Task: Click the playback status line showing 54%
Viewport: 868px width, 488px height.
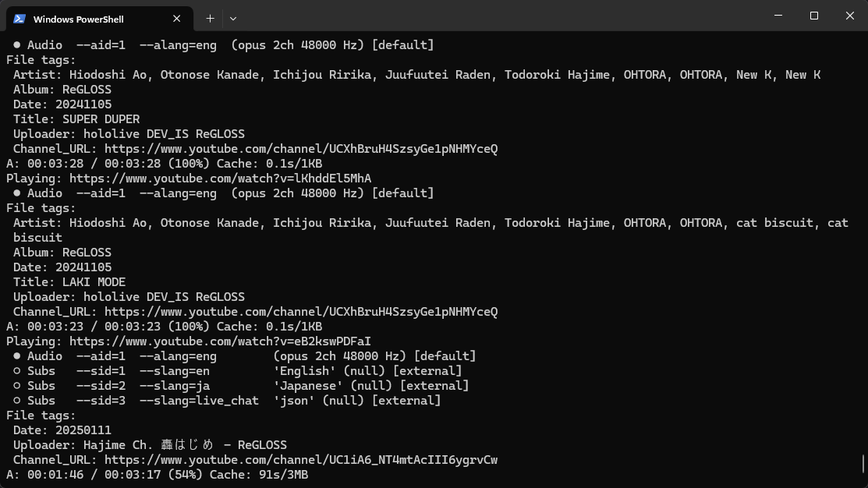Action: (x=158, y=475)
